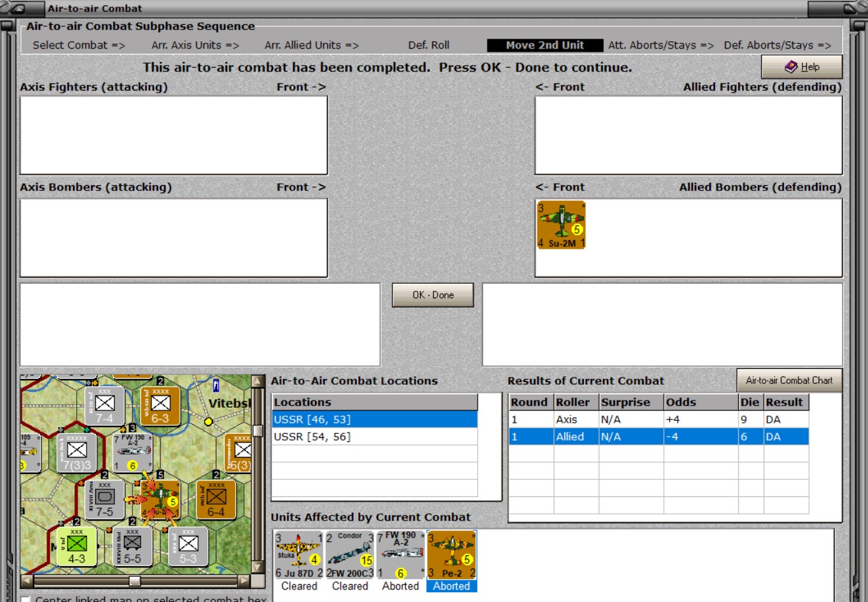Viewport: 868px width, 602px height.
Task: Click the Select Combat subphase label
Action: coord(79,45)
